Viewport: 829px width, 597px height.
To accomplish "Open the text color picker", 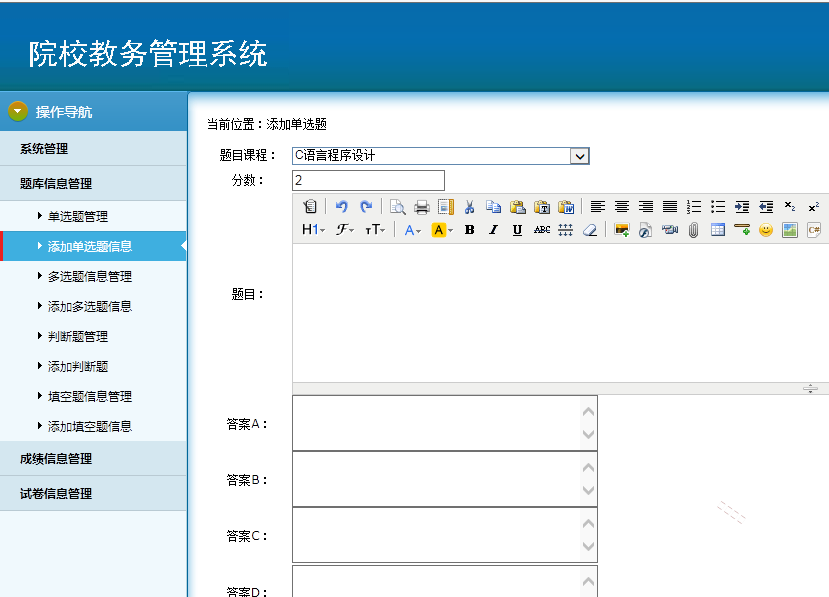I will pos(412,230).
